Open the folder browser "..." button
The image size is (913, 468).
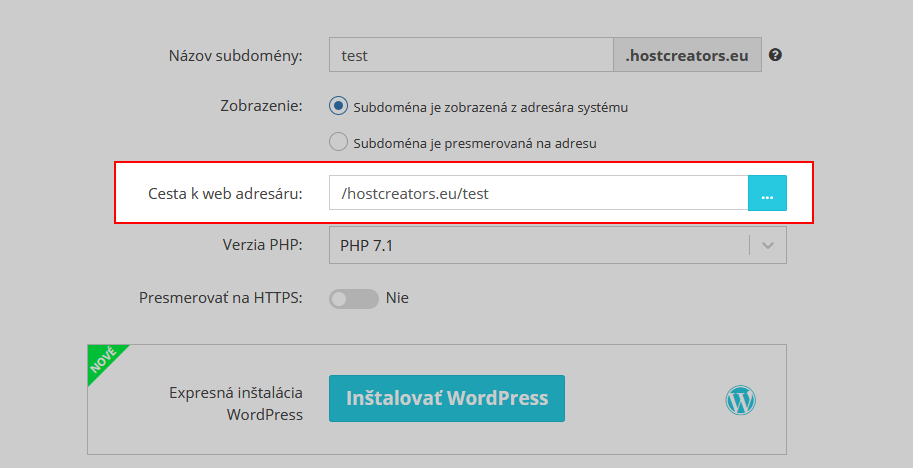(x=767, y=193)
